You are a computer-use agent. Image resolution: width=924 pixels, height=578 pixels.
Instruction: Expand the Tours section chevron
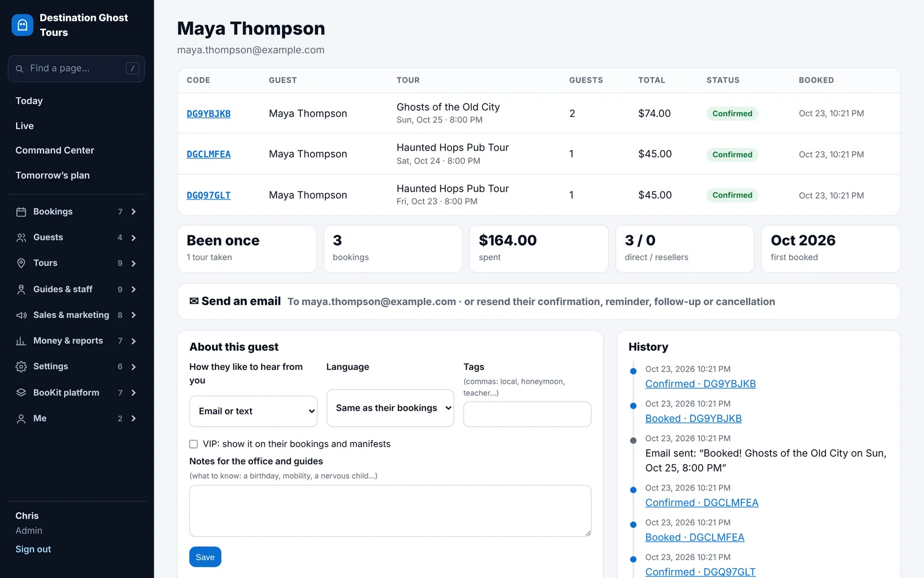133,263
